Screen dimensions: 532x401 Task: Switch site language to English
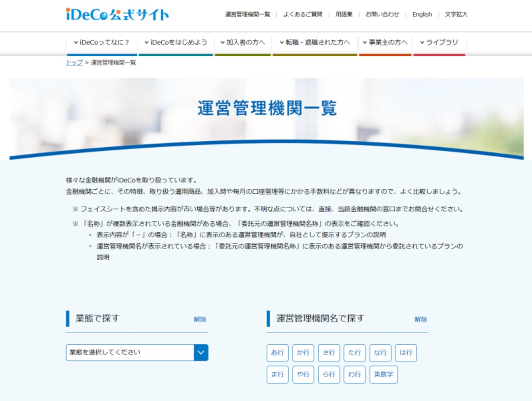click(x=422, y=14)
